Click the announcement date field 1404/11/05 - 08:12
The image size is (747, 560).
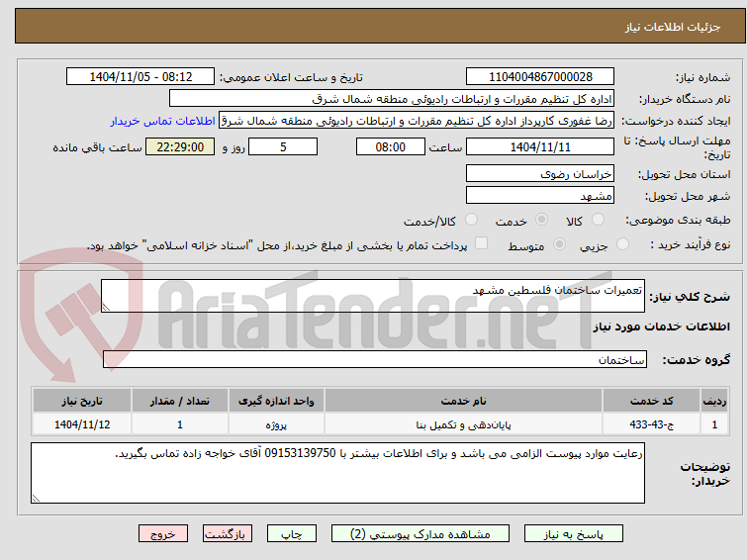(x=140, y=77)
